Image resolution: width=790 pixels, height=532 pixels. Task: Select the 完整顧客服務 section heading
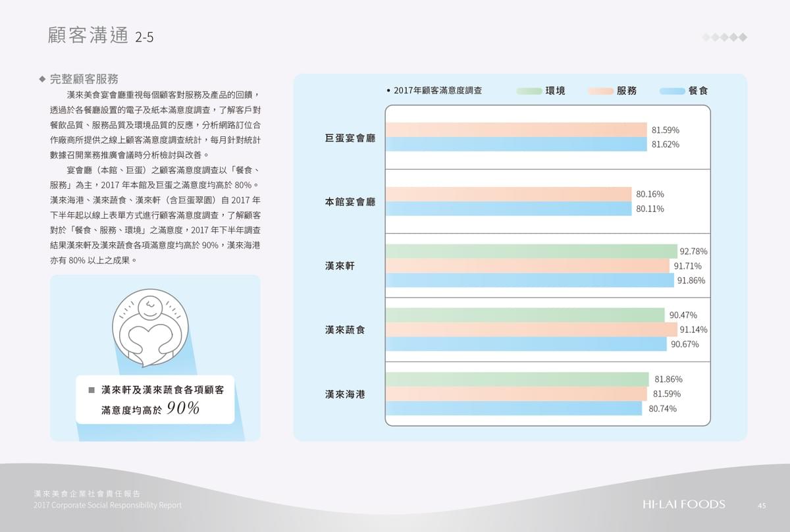[x=84, y=79]
